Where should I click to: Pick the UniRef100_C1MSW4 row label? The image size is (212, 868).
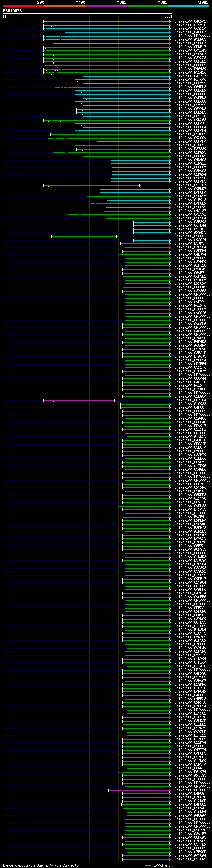point(190,218)
